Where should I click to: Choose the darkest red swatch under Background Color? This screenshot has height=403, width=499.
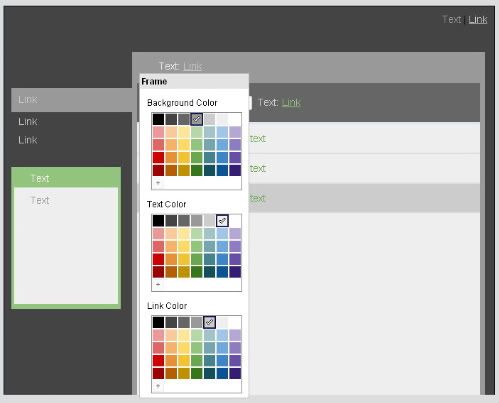click(x=158, y=170)
